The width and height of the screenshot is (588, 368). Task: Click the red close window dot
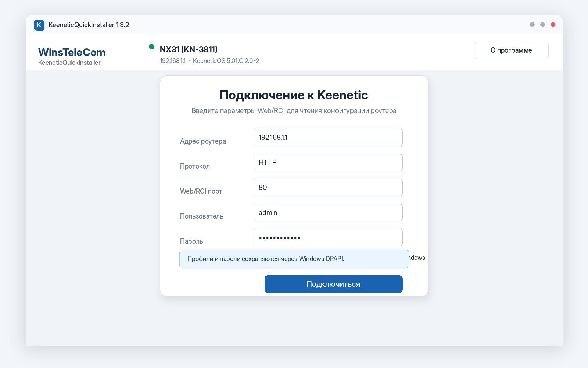pyautogui.click(x=553, y=24)
